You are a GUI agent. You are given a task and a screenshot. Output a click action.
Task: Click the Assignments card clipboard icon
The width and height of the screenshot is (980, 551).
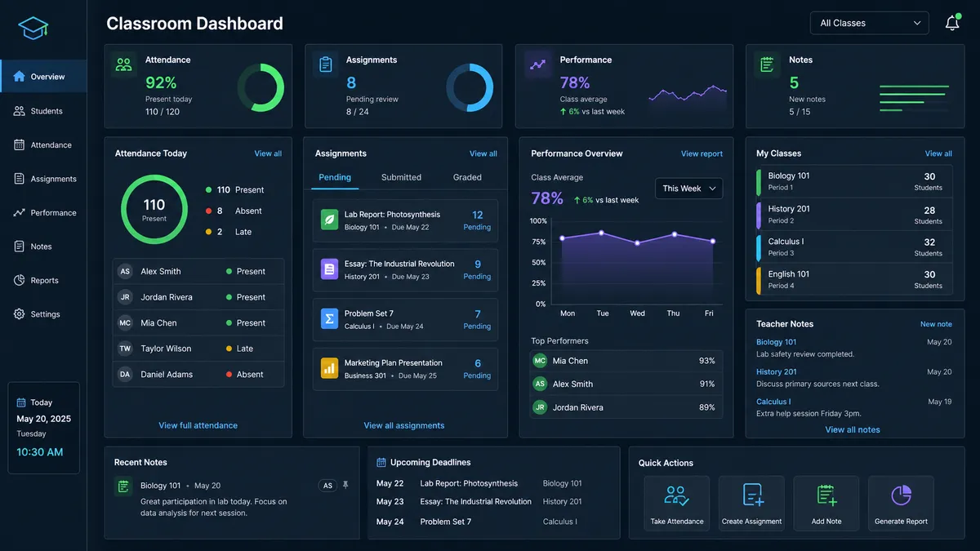[x=325, y=64]
